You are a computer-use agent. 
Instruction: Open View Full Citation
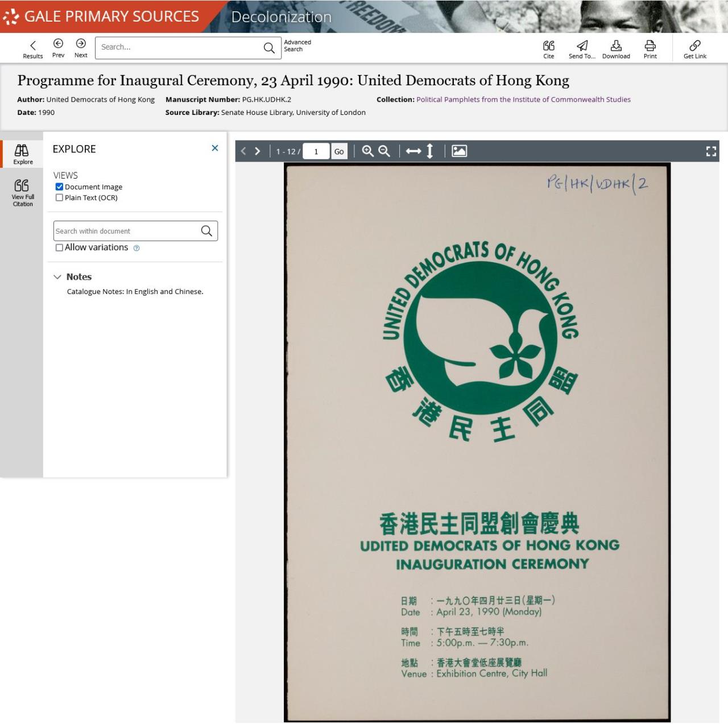pyautogui.click(x=22, y=192)
